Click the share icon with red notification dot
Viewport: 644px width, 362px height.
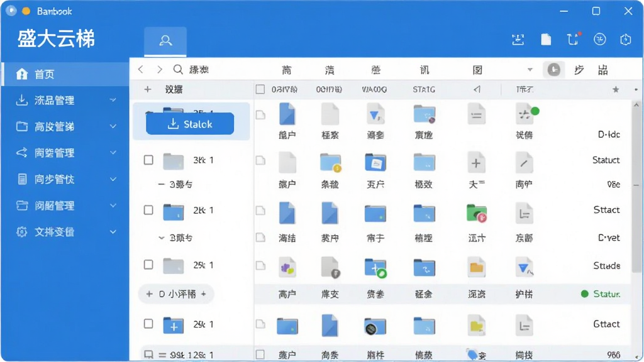574,39
